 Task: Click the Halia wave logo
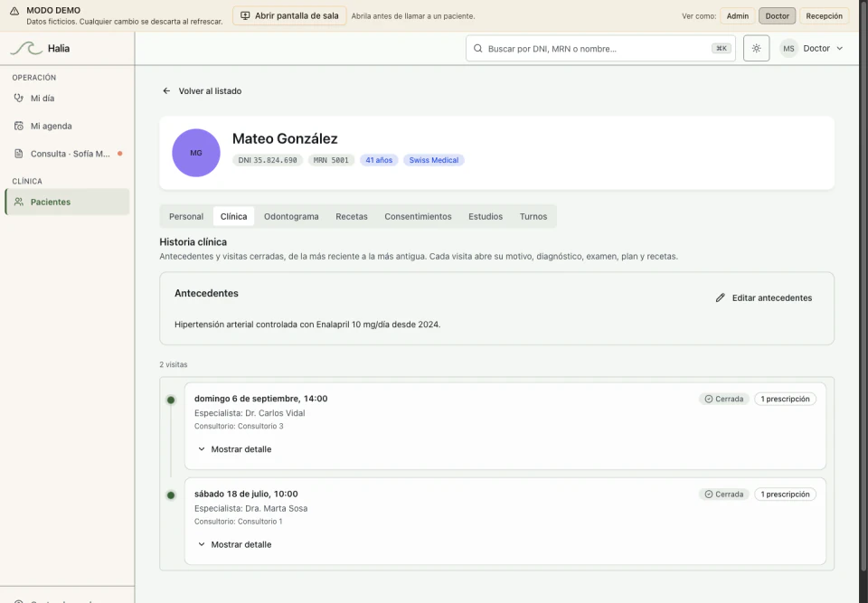point(26,48)
